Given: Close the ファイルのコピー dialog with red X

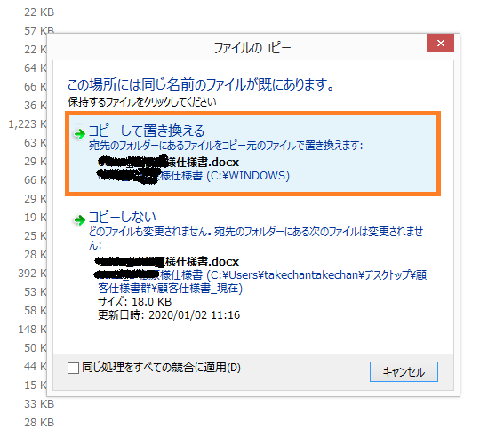Looking at the screenshot, I should click(x=440, y=43).
